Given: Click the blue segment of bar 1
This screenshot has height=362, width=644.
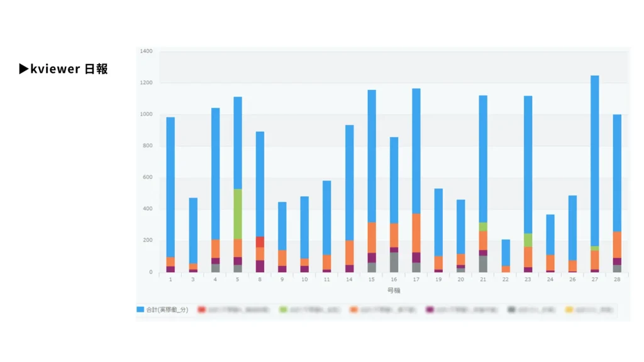Looking at the screenshot, I should [x=170, y=187].
